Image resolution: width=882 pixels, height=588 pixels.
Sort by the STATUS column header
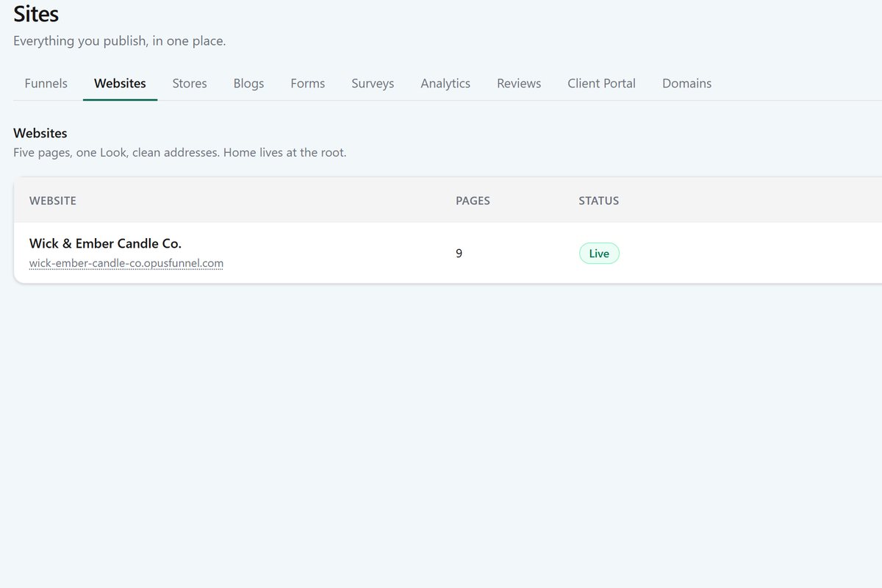(x=598, y=201)
